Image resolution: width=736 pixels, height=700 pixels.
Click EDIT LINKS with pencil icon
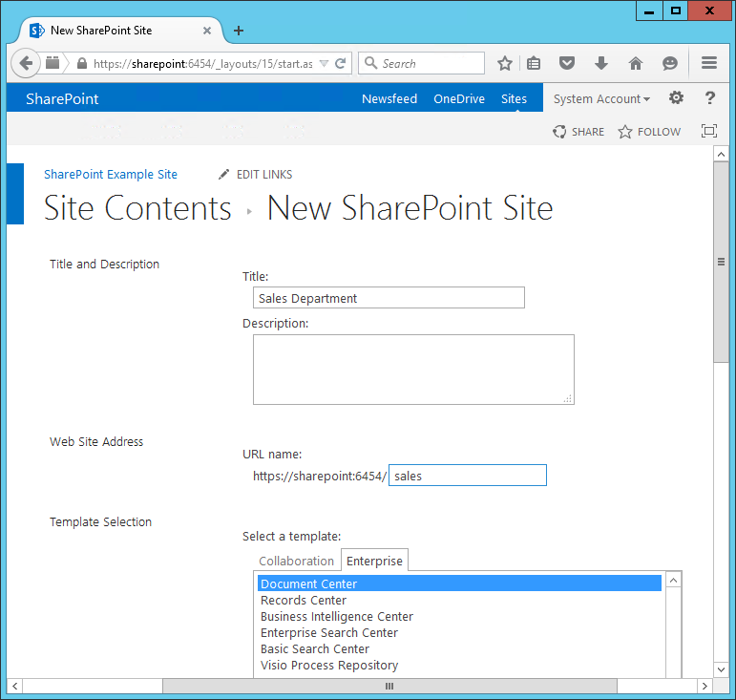255,174
